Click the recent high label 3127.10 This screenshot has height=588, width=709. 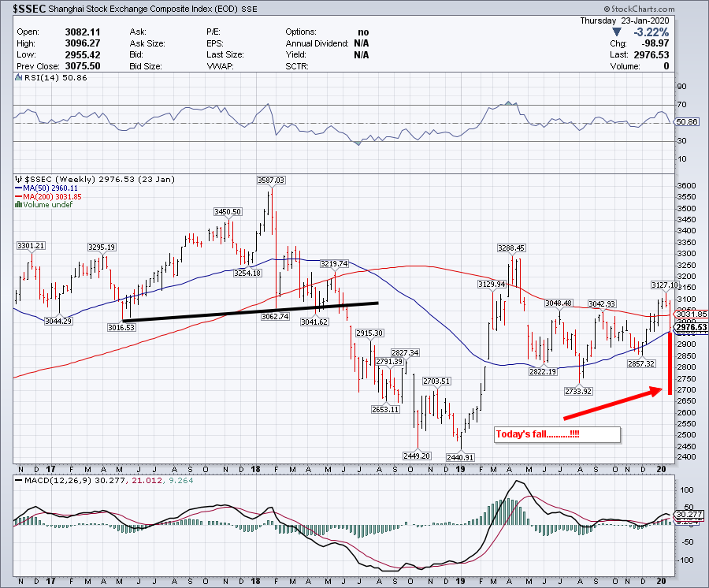(x=665, y=285)
